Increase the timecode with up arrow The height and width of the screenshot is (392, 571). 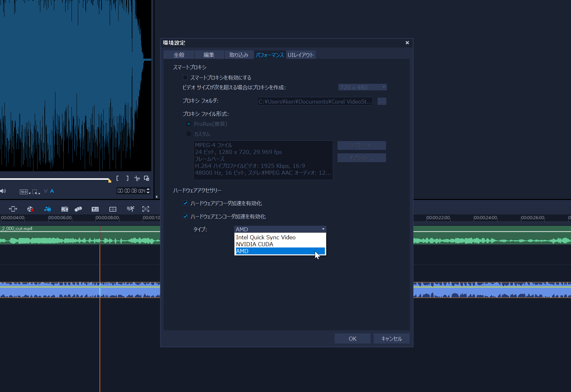(148, 189)
